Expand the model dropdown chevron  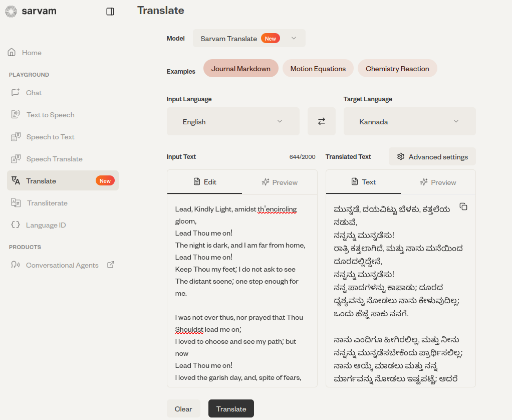click(294, 38)
